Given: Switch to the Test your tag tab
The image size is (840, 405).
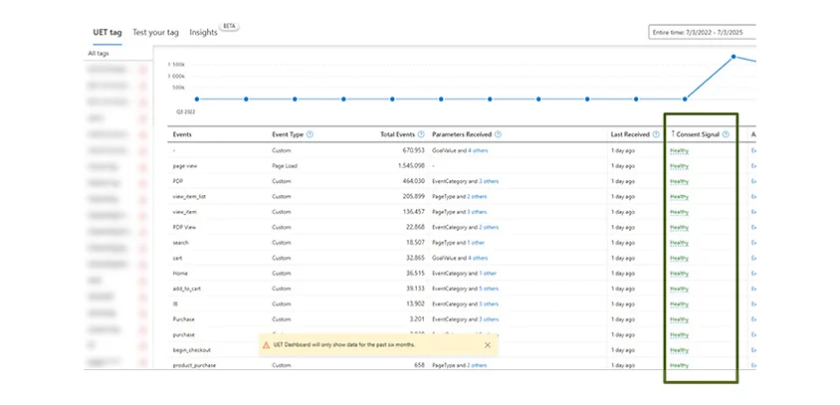Looking at the screenshot, I should pos(155,32).
